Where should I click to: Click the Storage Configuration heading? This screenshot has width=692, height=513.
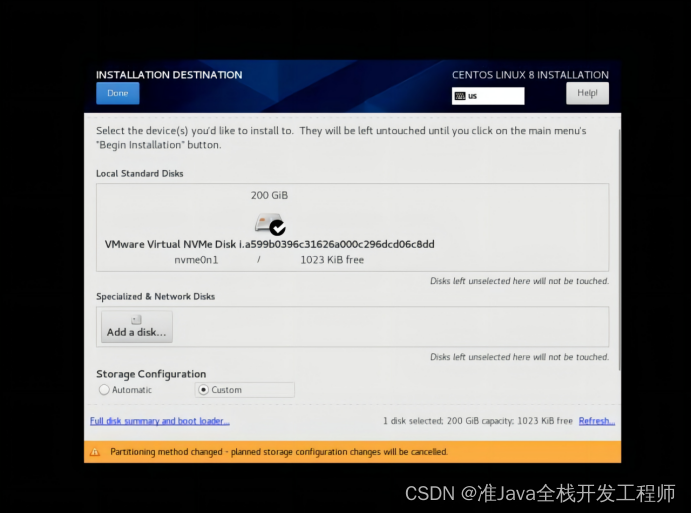151,374
